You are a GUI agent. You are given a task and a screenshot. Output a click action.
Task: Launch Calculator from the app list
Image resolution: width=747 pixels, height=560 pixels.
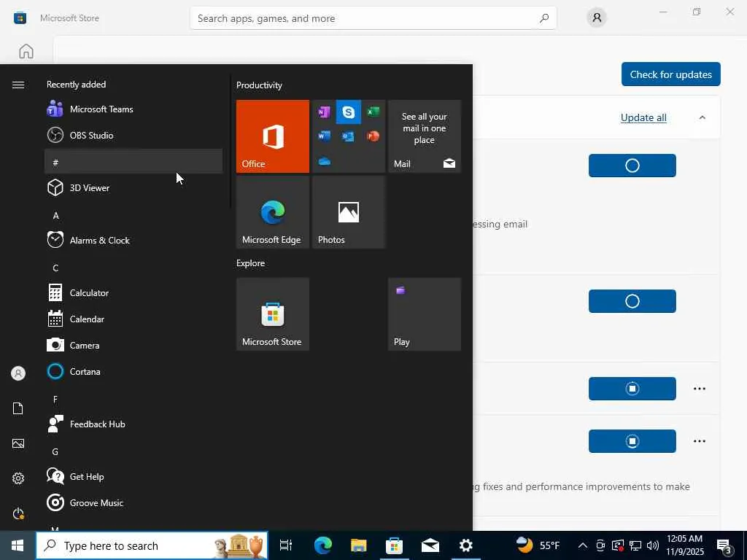coord(133,293)
